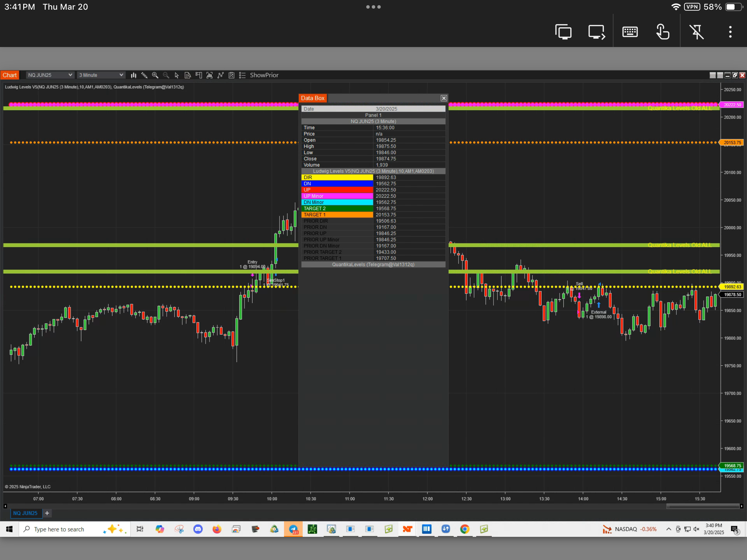The image size is (747, 560).
Task: Click the PRIOR TARGET 1 value 19707.50
Action: [x=386, y=258]
